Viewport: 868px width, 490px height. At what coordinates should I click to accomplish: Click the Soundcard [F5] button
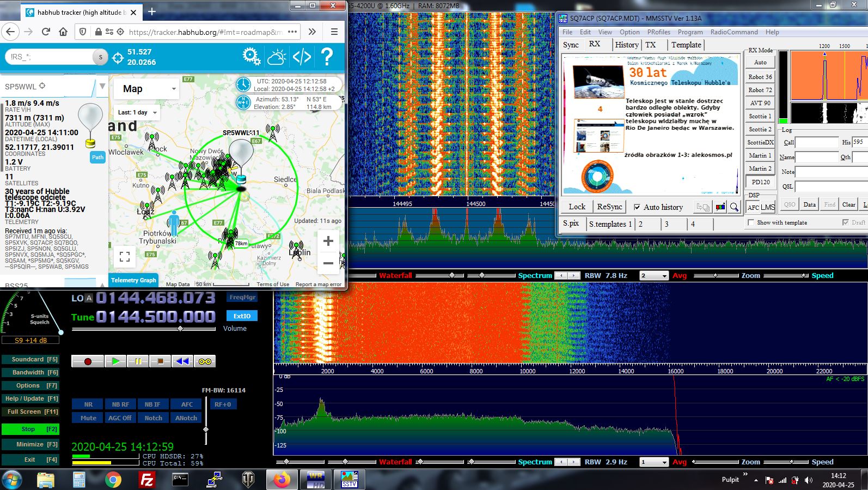click(30, 360)
